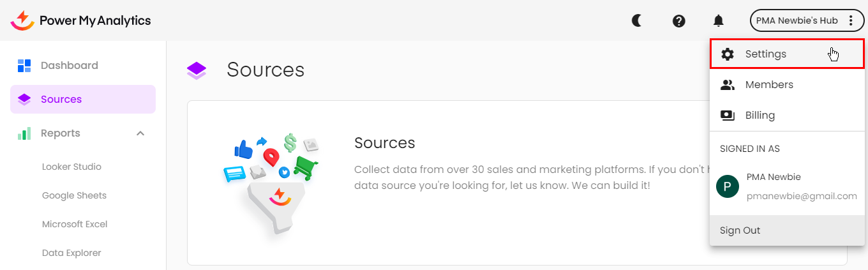868x270 pixels.
Task: Click the Sources layers icon in sidebar
Action: [24, 100]
